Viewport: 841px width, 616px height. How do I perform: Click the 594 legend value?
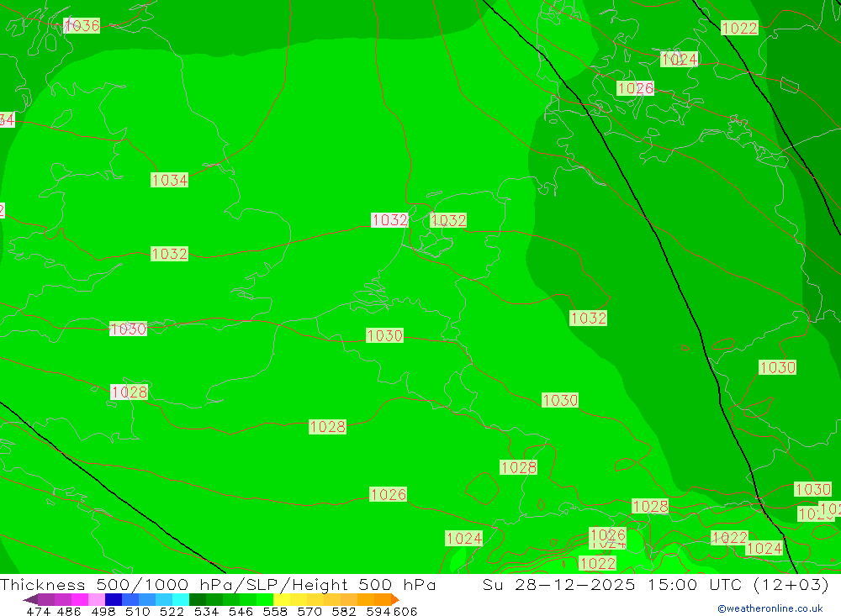tap(378, 611)
